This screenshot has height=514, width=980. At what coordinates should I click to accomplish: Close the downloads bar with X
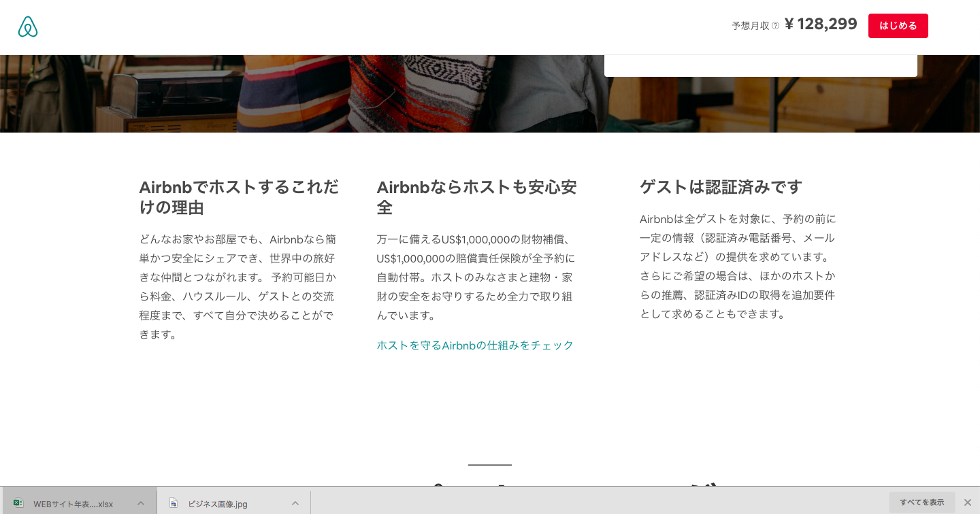pos(967,502)
